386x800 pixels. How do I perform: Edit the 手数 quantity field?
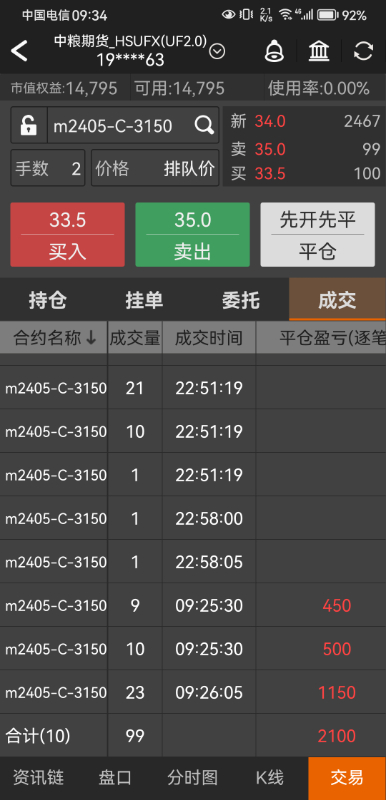48,168
